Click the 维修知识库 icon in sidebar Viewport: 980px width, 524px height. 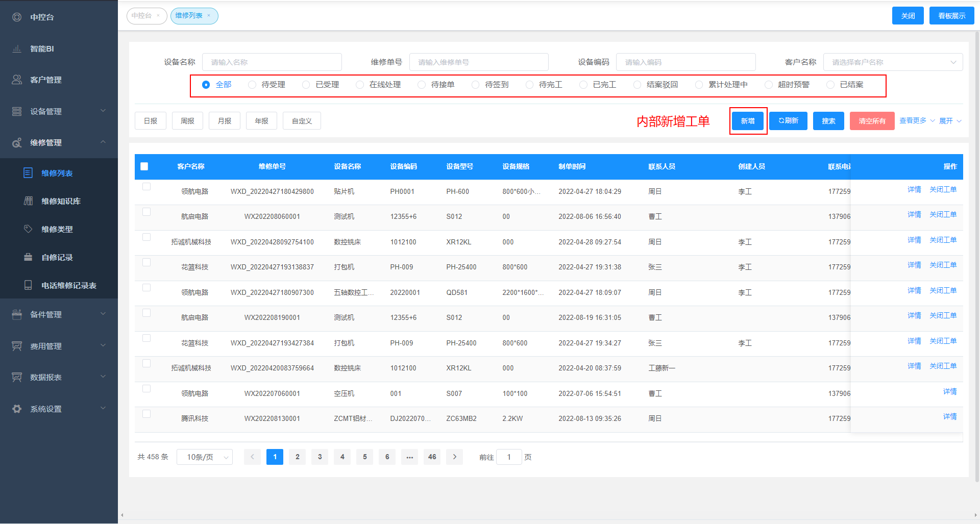pyautogui.click(x=29, y=201)
